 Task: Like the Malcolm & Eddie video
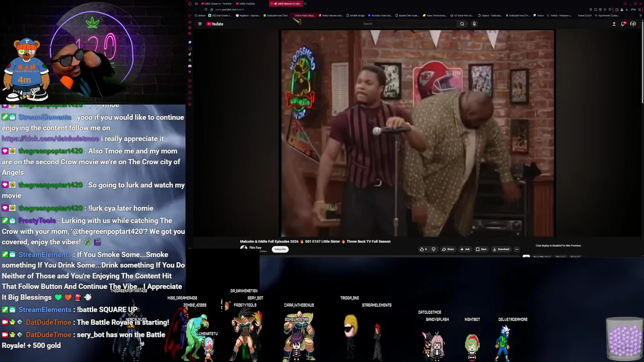(x=424, y=249)
